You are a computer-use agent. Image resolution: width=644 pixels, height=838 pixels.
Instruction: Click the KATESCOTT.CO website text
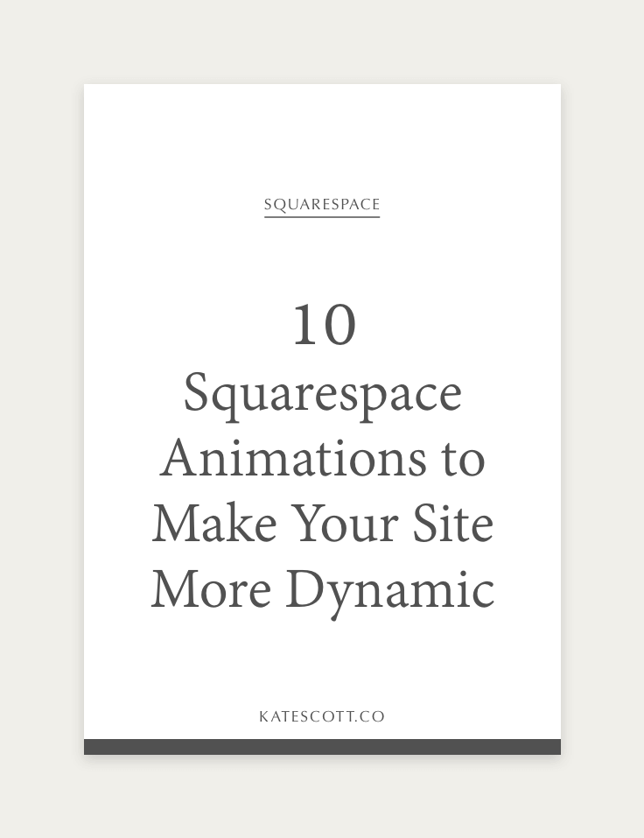click(322, 716)
